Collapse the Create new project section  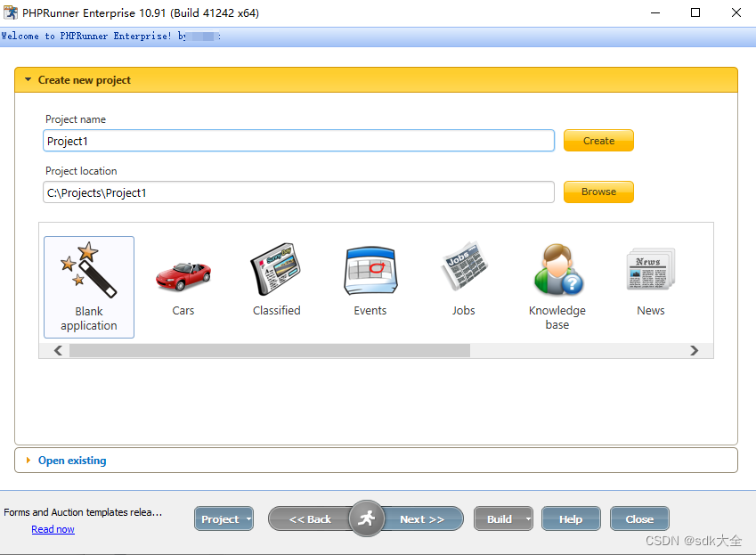pos(28,79)
